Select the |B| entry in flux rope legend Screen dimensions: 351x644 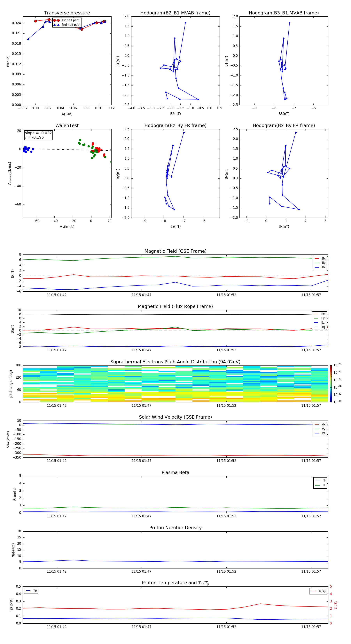tap(320, 327)
